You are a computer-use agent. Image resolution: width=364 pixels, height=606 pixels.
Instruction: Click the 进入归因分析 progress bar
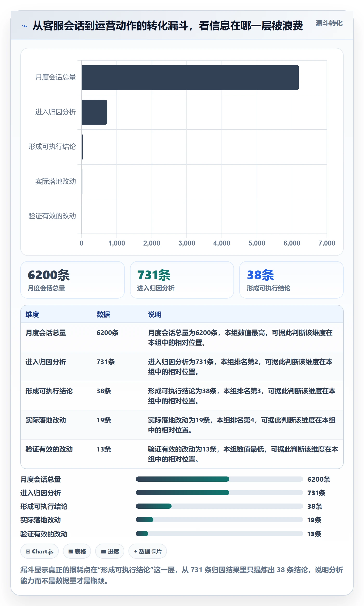pos(219,493)
